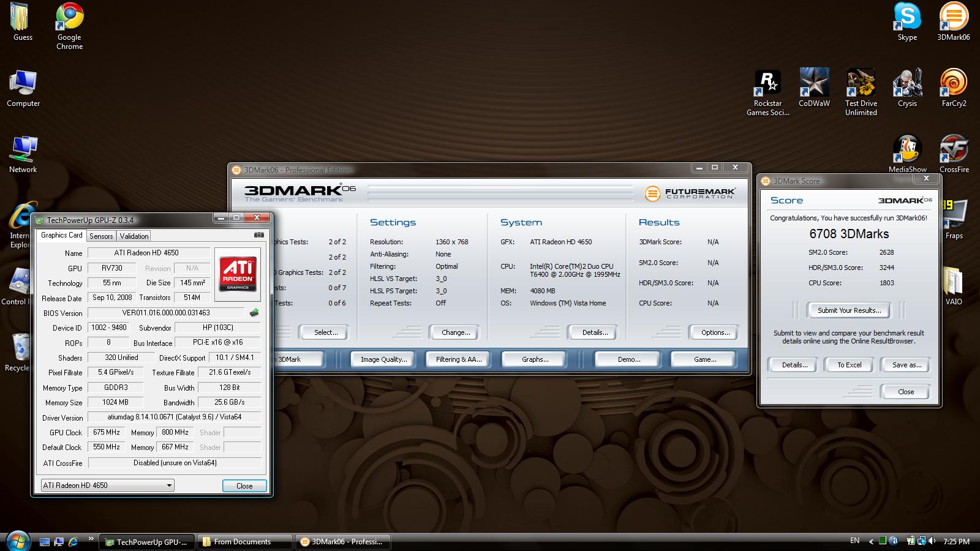The width and height of the screenshot is (980, 551).
Task: Click the Image Quality... button
Action: tap(383, 359)
